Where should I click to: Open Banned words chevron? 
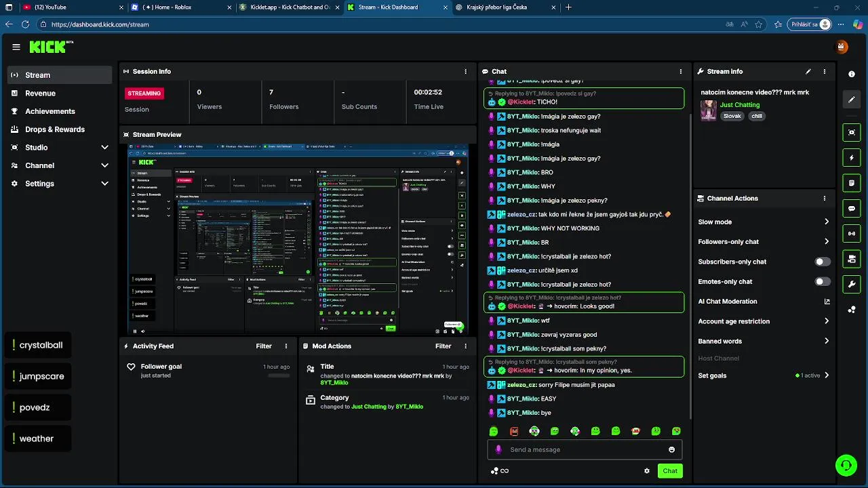(827, 341)
